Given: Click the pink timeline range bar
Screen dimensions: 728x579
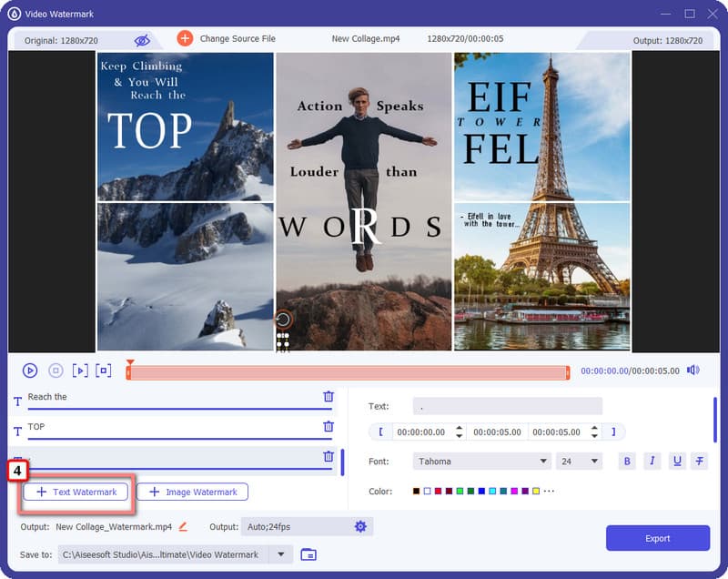Looking at the screenshot, I should pos(349,372).
